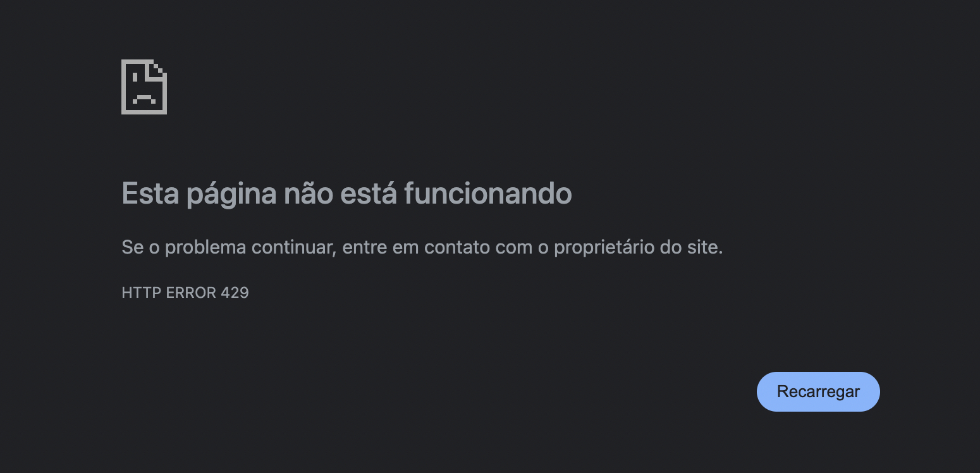Viewport: 980px width, 473px height.
Task: Click the words 'do site' ending the message
Action: [x=690, y=247]
